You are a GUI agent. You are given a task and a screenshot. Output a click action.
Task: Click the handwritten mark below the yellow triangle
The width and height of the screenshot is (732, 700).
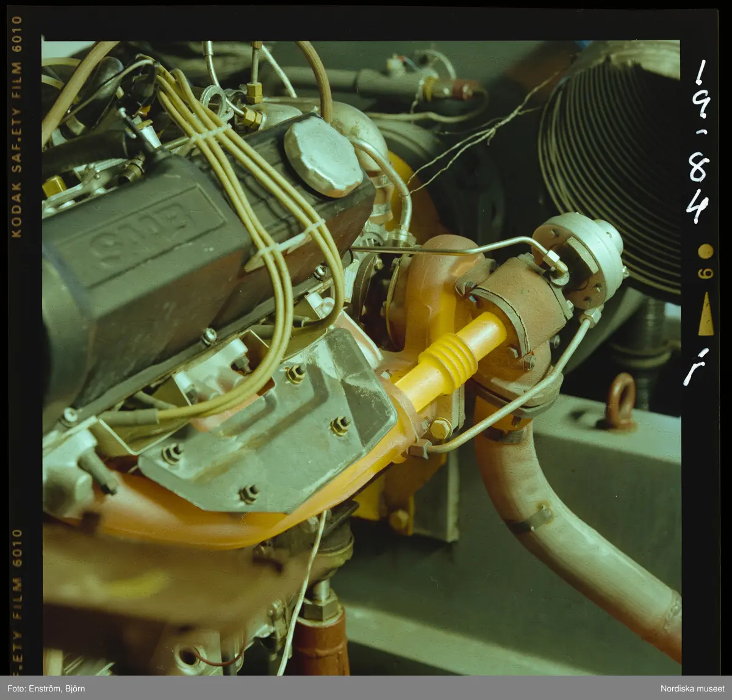[695, 366]
